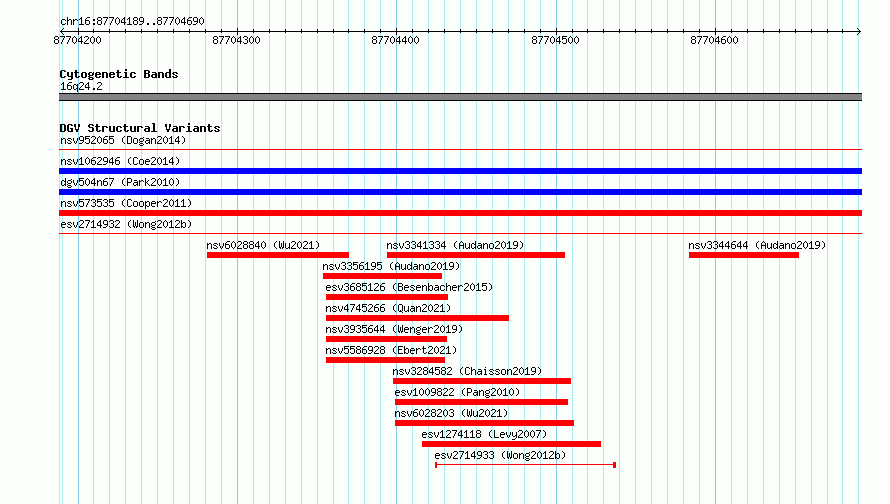The image size is (890, 504).
Task: Click the red bar for esv3685126
Action: pos(387,297)
